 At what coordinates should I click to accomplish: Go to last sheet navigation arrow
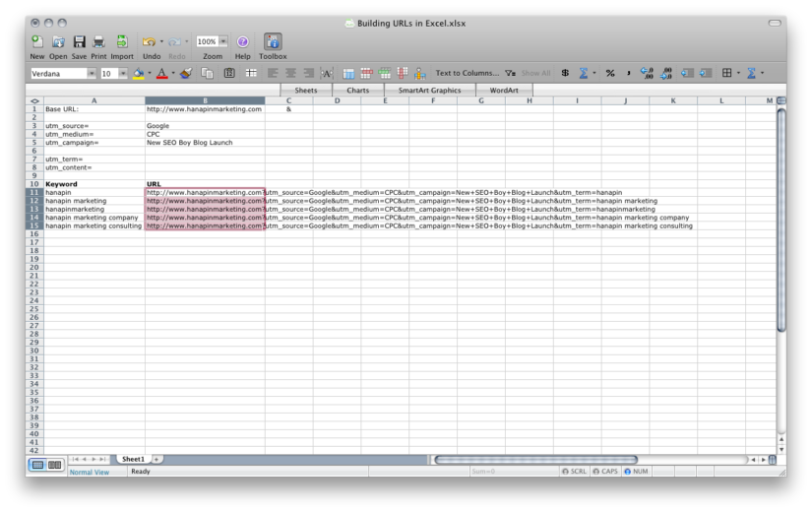(x=103, y=459)
